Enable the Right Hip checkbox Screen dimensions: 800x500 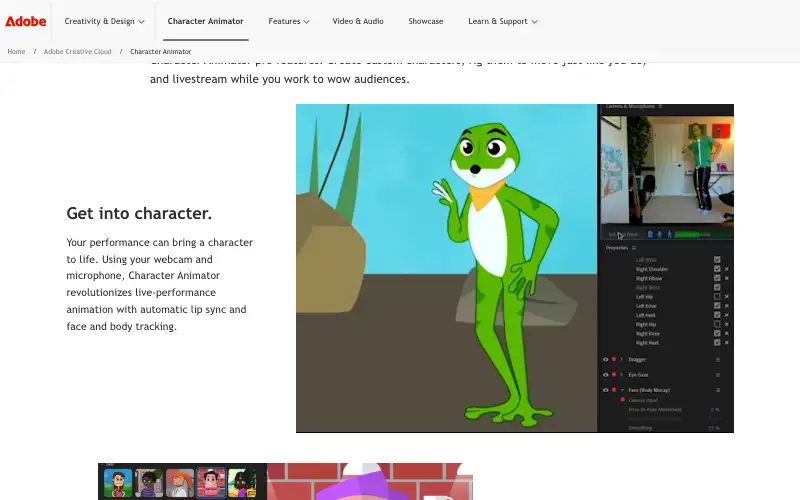click(717, 324)
